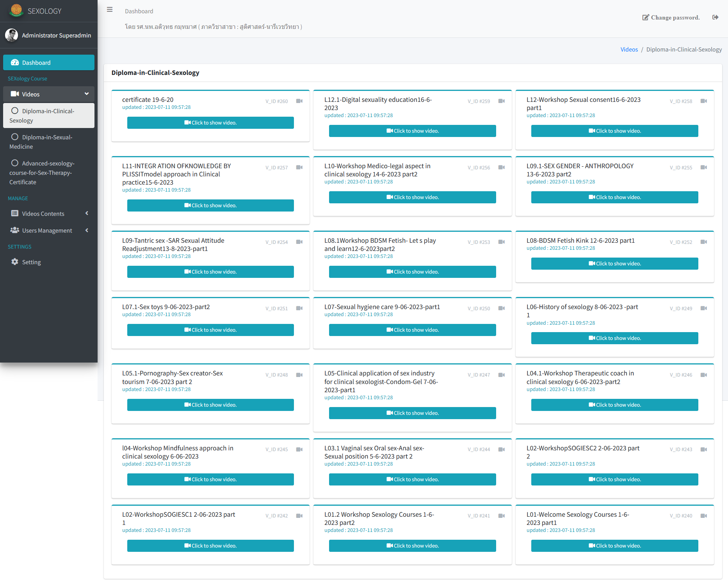Click the camera icon on card V_ID #242
Image resolution: width=728 pixels, height=585 pixels.
(299, 516)
